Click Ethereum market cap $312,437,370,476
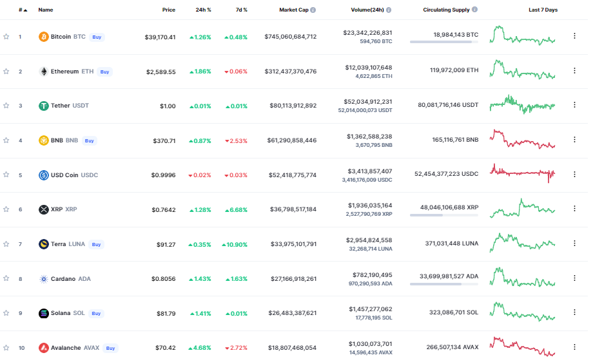Viewport: 593px width, 364px height. (x=291, y=72)
